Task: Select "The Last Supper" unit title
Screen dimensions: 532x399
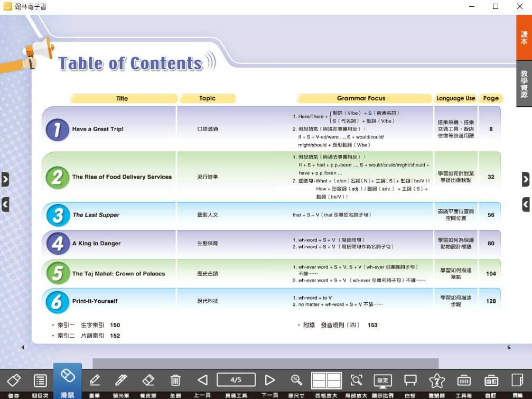Action: coord(96,215)
